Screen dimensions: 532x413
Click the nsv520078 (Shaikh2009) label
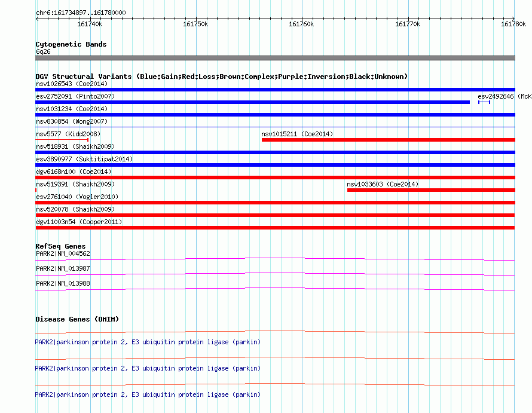[x=75, y=209]
